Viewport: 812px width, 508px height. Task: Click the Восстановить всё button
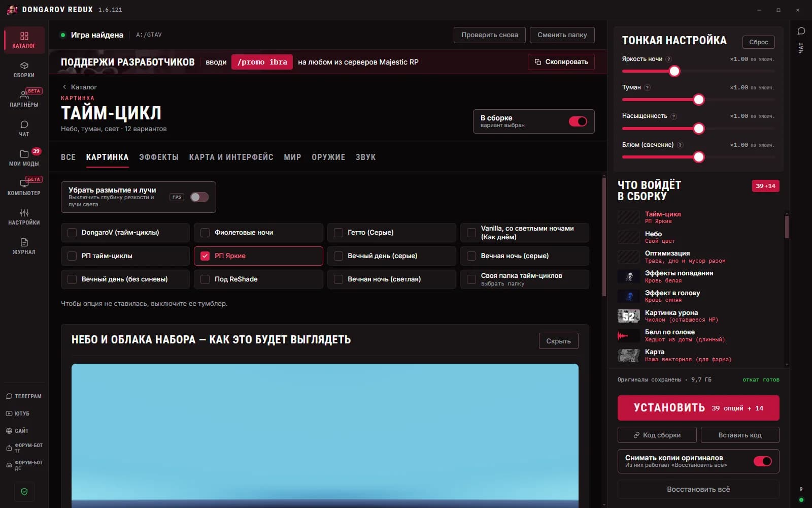tap(698, 489)
